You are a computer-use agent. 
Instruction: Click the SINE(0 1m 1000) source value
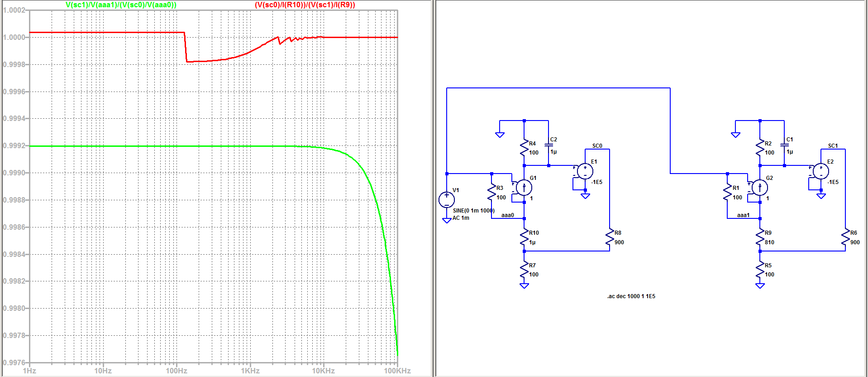473,211
